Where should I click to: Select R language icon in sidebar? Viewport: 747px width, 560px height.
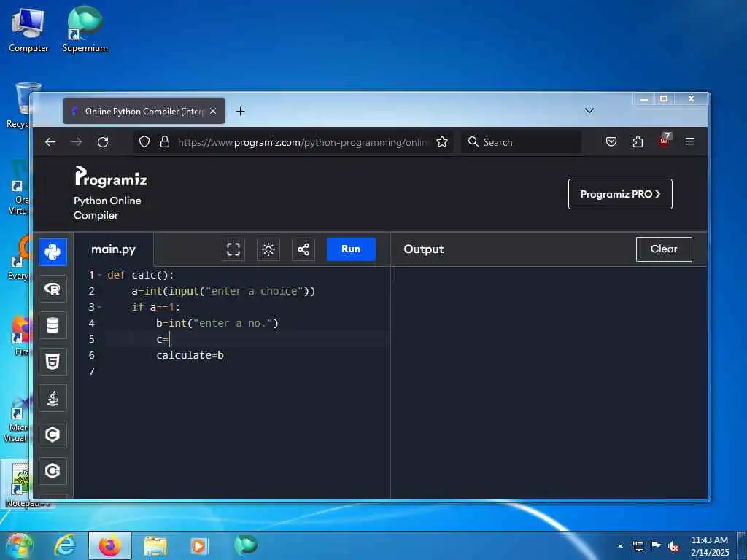click(53, 289)
